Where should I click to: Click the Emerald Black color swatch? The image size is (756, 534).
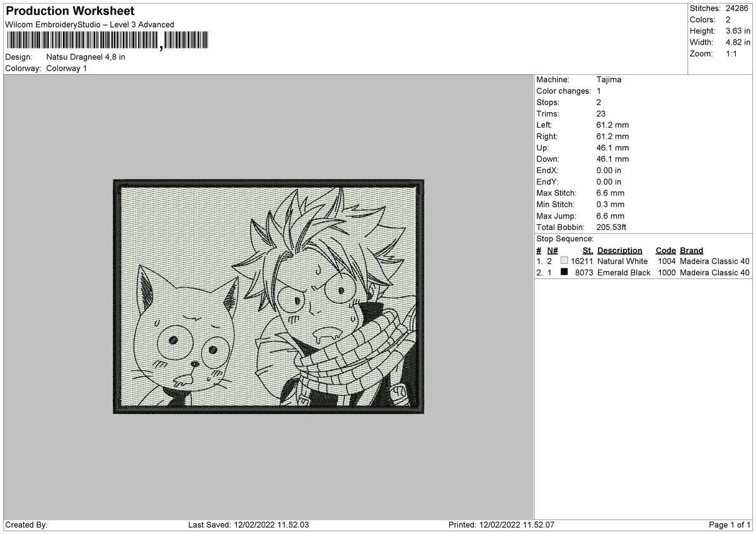564,272
